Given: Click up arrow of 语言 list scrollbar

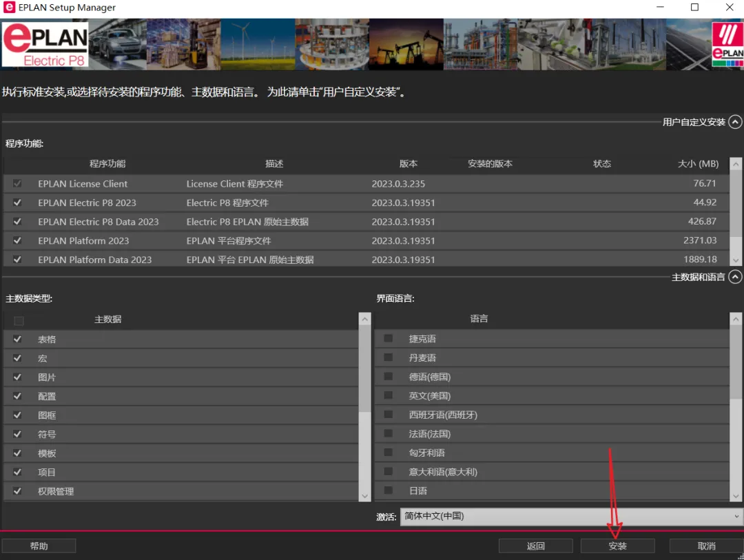Looking at the screenshot, I should (736, 319).
